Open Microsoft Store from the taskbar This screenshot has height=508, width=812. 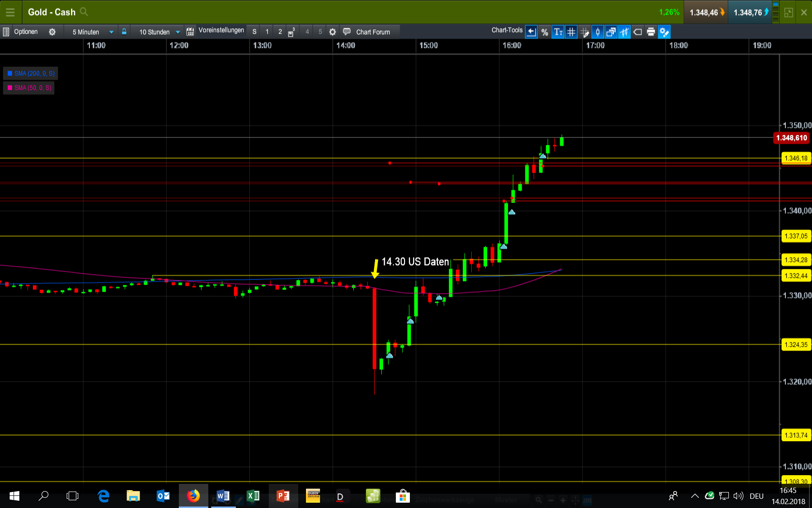pyautogui.click(x=403, y=496)
